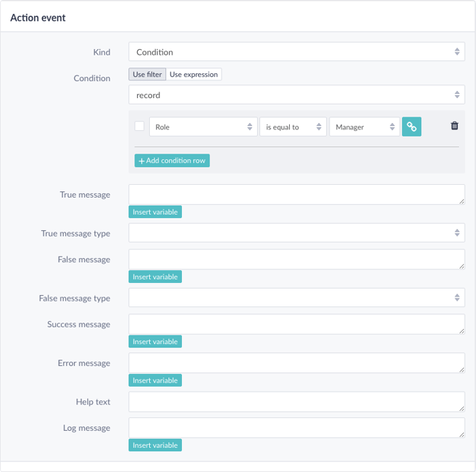This screenshot has height=472, width=476.
Task: Open the Manager value dropdown
Action: pyautogui.click(x=364, y=127)
